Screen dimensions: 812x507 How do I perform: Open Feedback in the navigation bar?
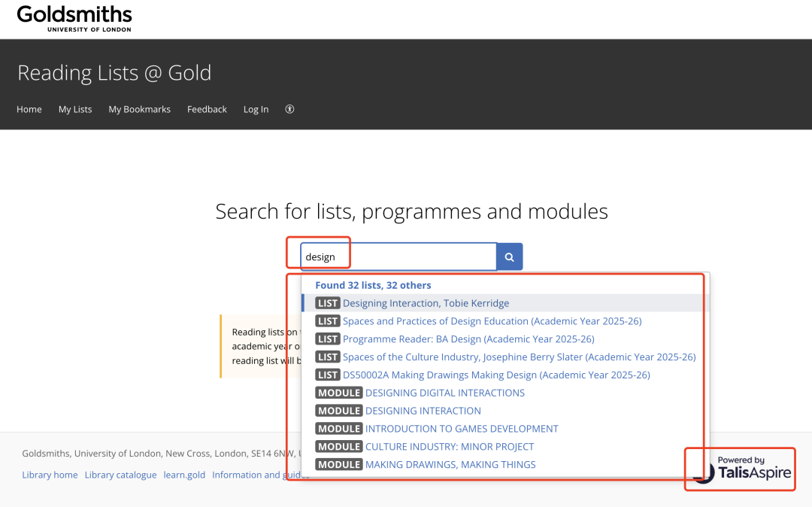(x=208, y=109)
